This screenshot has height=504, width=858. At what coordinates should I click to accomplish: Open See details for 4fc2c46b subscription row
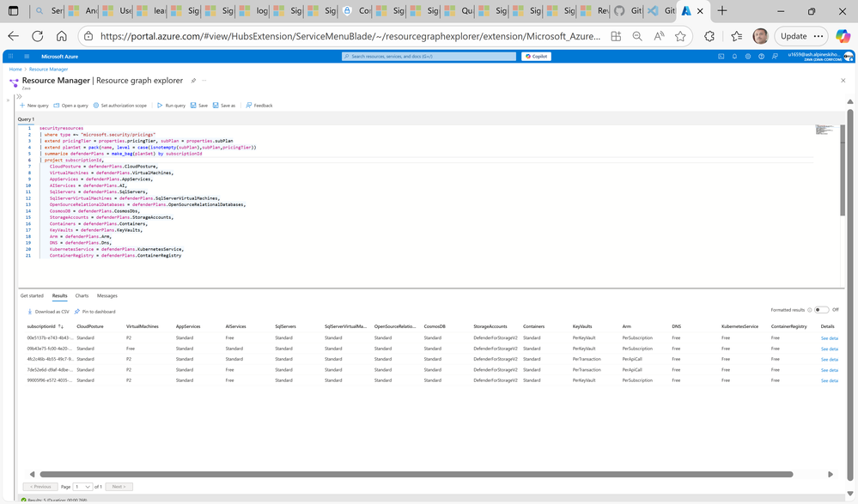coord(829,360)
